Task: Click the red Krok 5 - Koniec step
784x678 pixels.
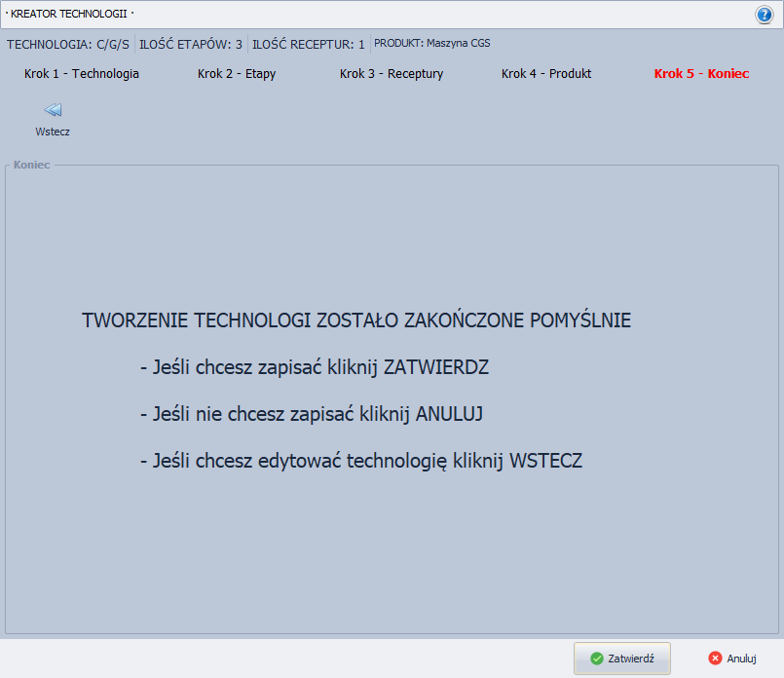Action: 701,74
